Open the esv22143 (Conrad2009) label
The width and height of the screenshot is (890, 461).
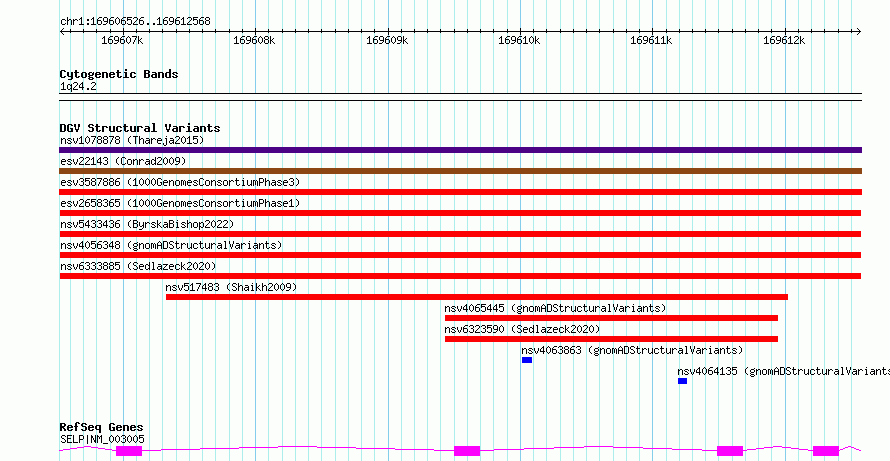pos(123,161)
